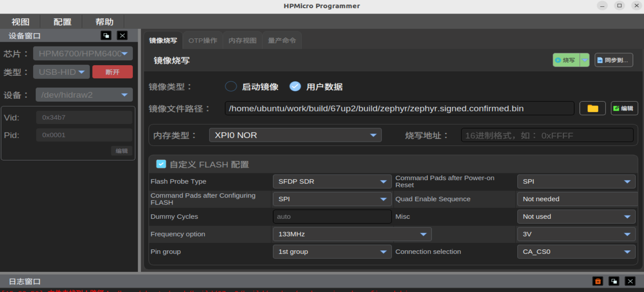The height and width of the screenshot is (292, 644).
Task: Switch to the 镜像烧写 tab
Action: [x=163, y=40]
